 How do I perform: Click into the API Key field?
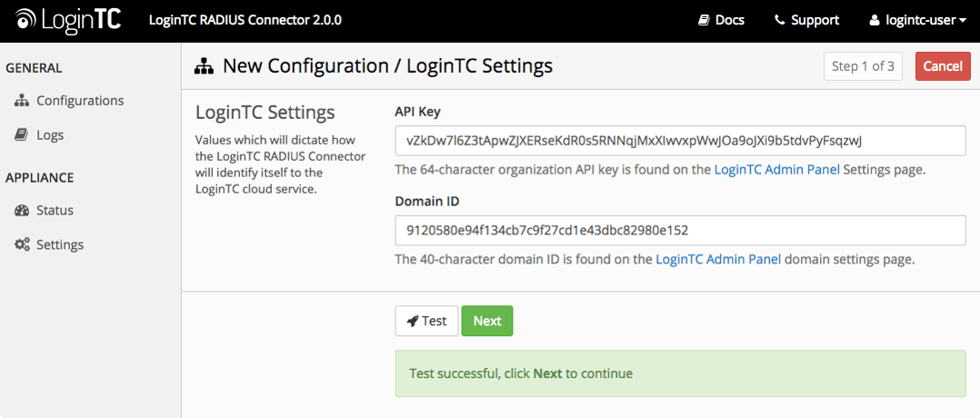tap(680, 141)
